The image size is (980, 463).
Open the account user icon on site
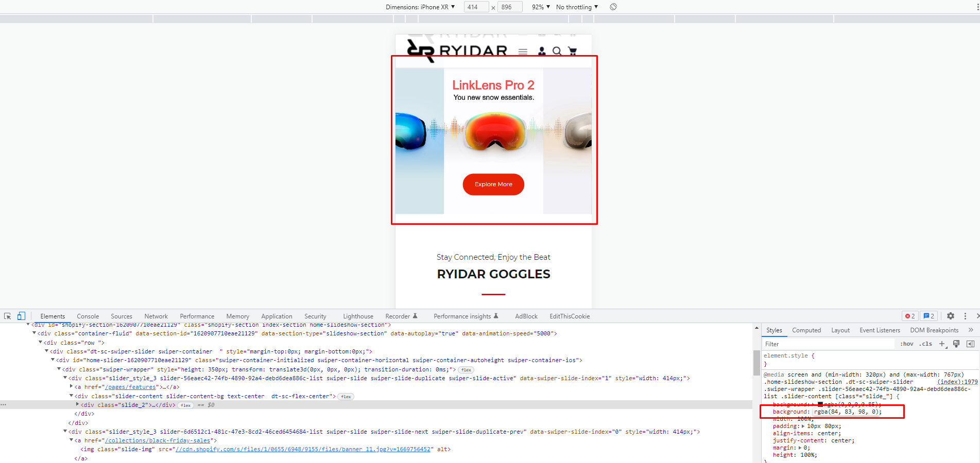tap(542, 51)
